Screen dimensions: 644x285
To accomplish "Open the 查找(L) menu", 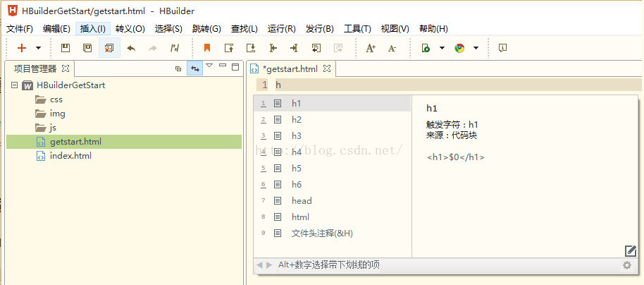I will pyautogui.click(x=244, y=29).
